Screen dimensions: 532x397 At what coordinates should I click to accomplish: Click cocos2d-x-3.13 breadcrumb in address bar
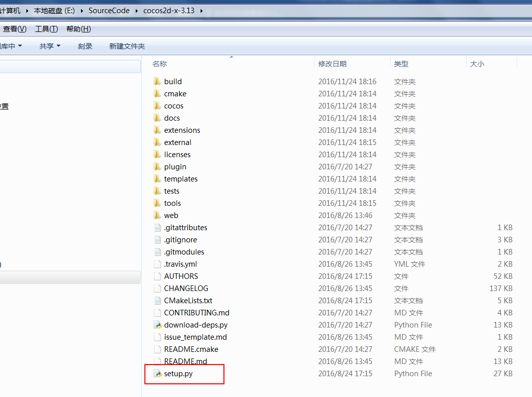(x=169, y=11)
